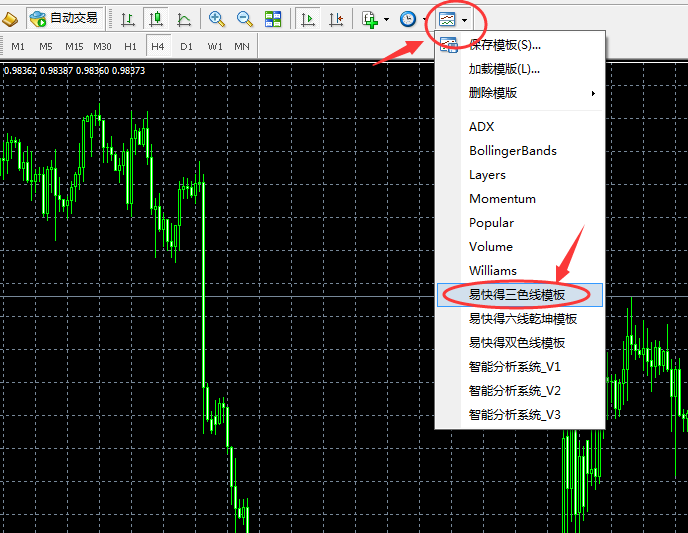Switch chart to candlestick mode

[x=156, y=19]
